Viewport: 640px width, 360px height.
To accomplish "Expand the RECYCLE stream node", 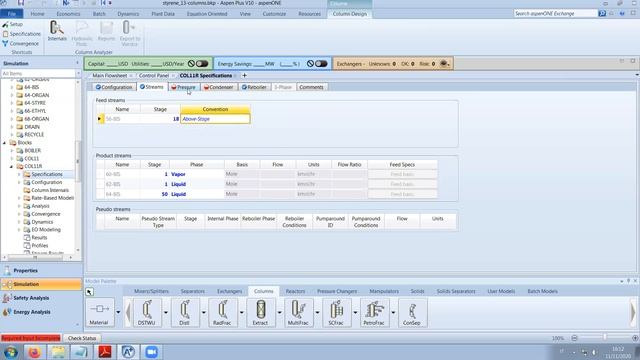I will (x=12, y=134).
